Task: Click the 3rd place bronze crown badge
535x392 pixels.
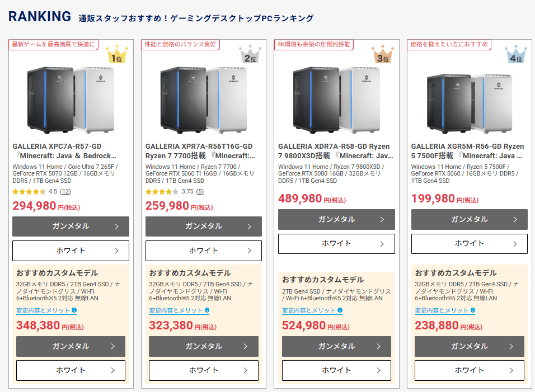Action: (x=383, y=55)
